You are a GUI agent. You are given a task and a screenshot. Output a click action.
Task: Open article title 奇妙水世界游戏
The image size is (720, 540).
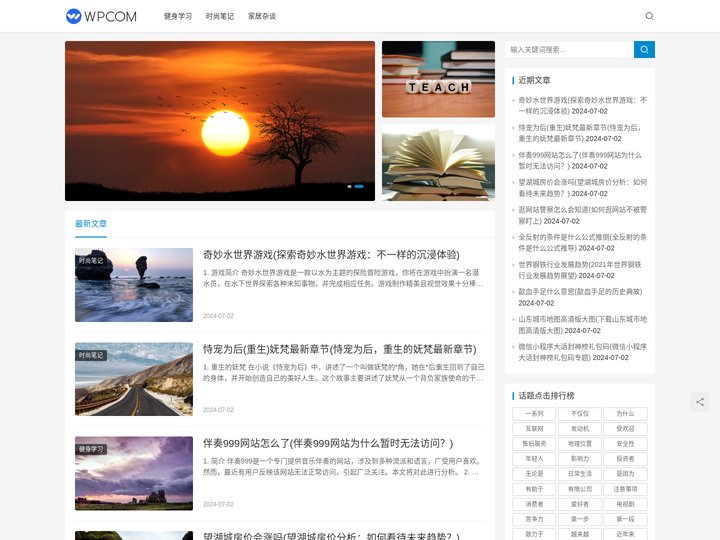[331, 254]
